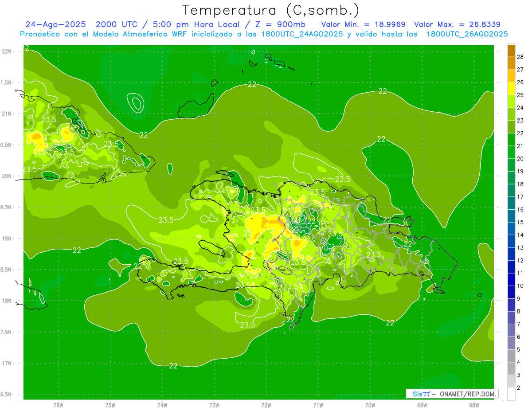The height and width of the screenshot is (411, 532).
Task: Click the 69W longitude label
Action: coord(422,405)
